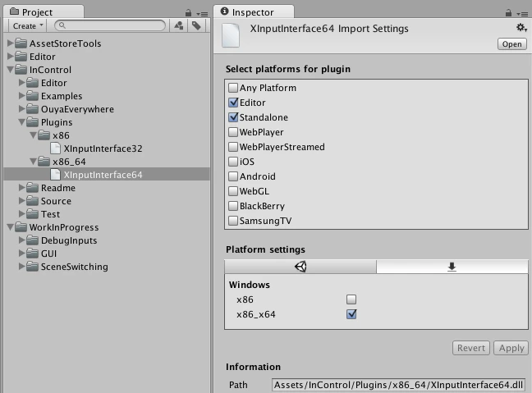The height and width of the screenshot is (393, 532).
Task: Collapse the WorkInProgress folder arrow
Action: pos(10,227)
